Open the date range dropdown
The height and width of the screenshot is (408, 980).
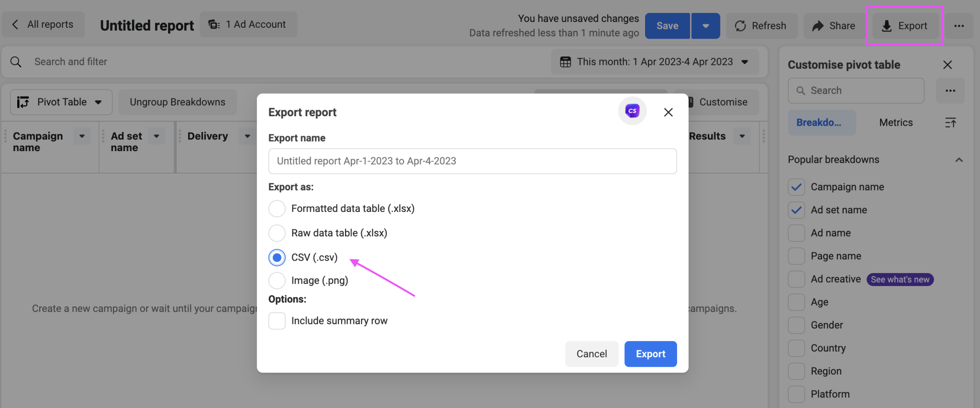745,61
